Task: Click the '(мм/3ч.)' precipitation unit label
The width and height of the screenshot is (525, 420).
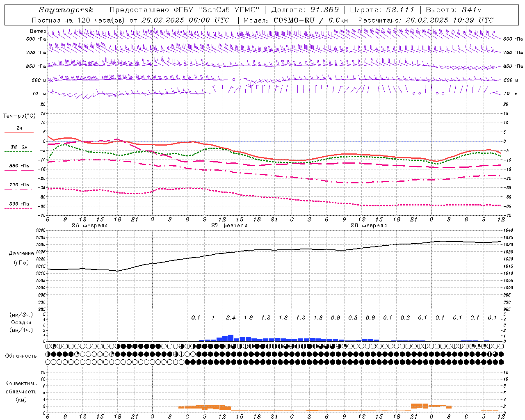Action: (21, 315)
